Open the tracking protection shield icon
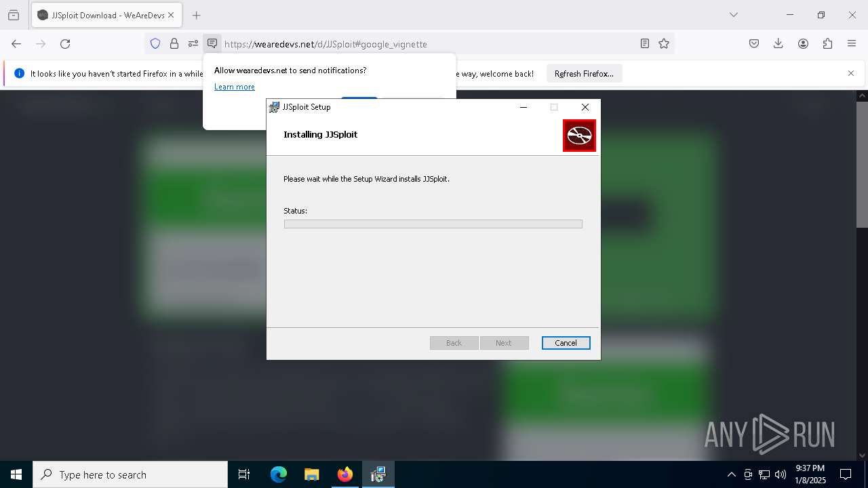The width and height of the screenshot is (868, 488). pyautogui.click(x=155, y=43)
